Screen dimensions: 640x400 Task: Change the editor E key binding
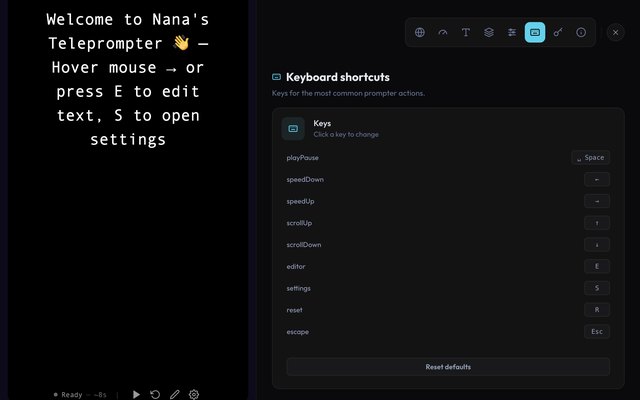click(x=597, y=267)
